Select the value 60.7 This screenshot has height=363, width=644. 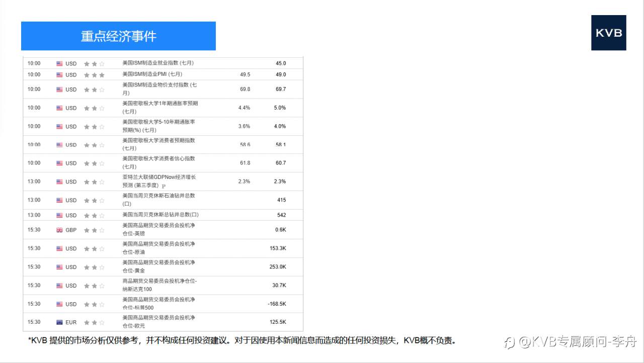[281, 163]
